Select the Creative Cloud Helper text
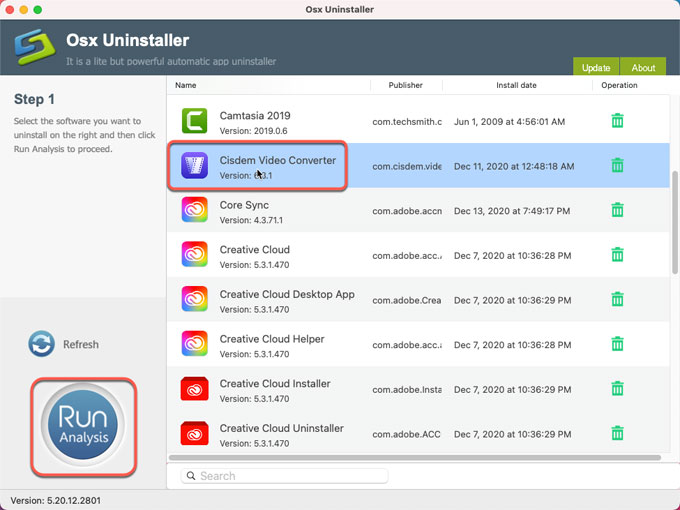Screen dimensions: 680x510 point(272,339)
